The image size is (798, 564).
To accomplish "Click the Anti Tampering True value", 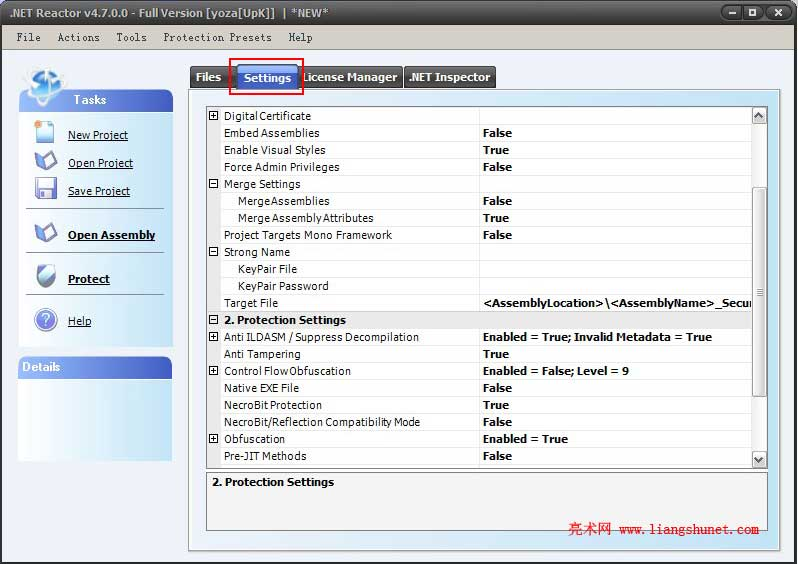I will pos(496,354).
